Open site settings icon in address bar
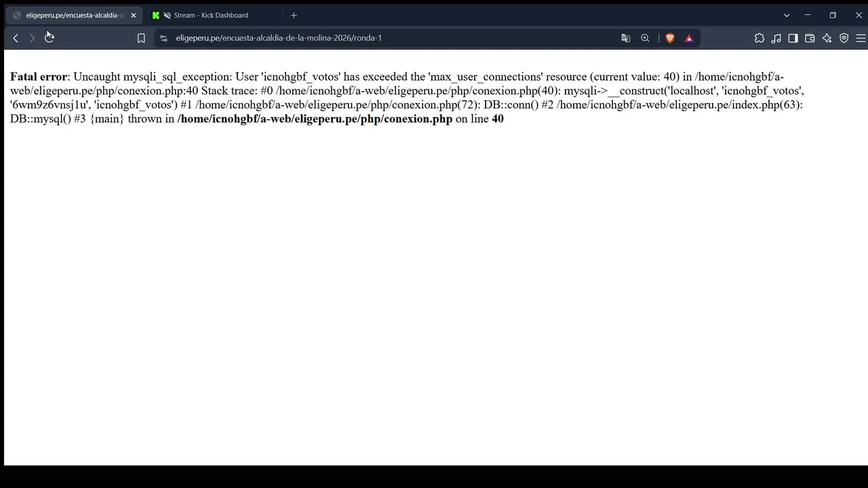 coord(163,38)
